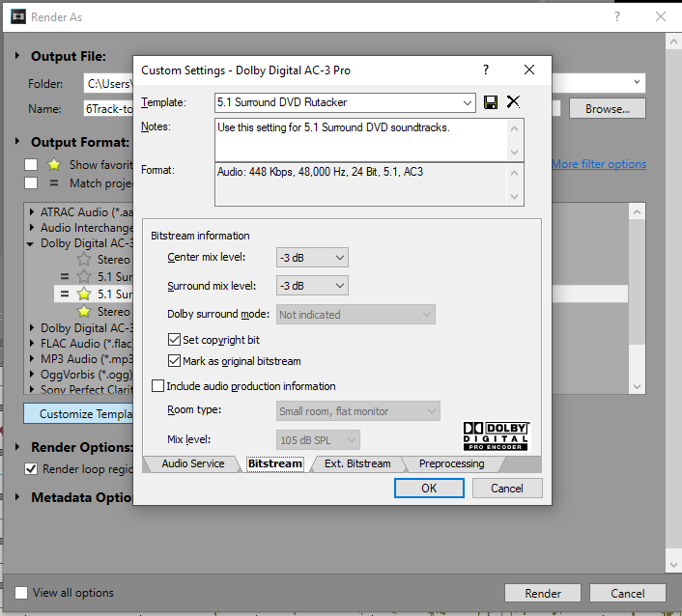This screenshot has width=682, height=616.
Task: Click the Browse button
Action: (x=608, y=109)
